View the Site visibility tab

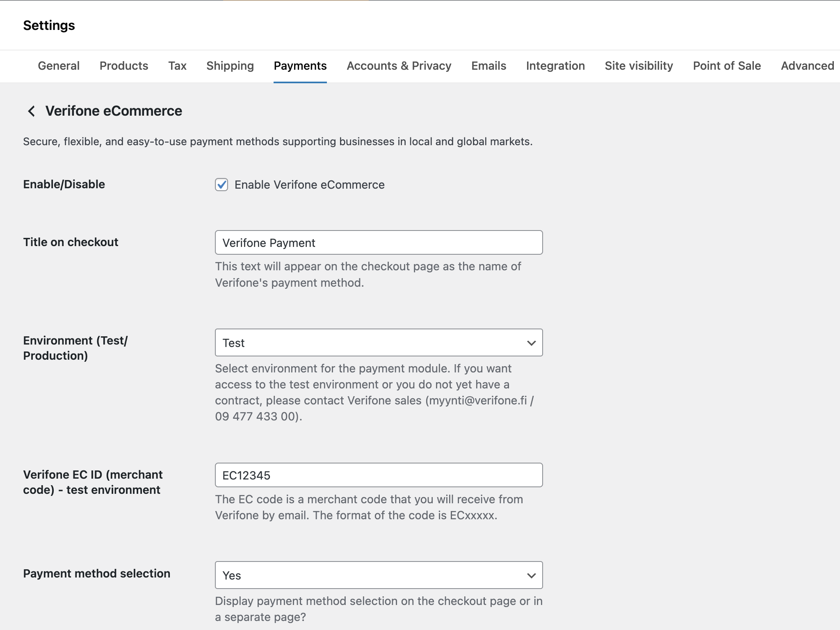tap(639, 66)
